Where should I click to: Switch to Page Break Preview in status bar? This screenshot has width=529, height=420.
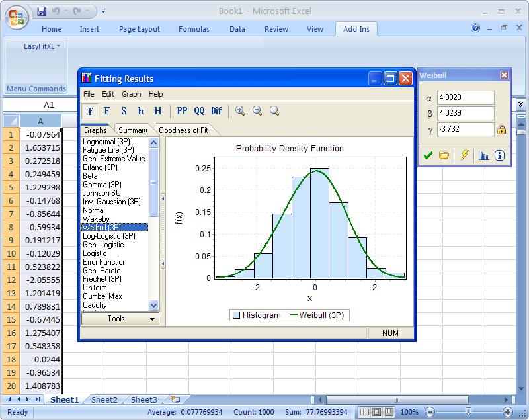pyautogui.click(x=389, y=412)
